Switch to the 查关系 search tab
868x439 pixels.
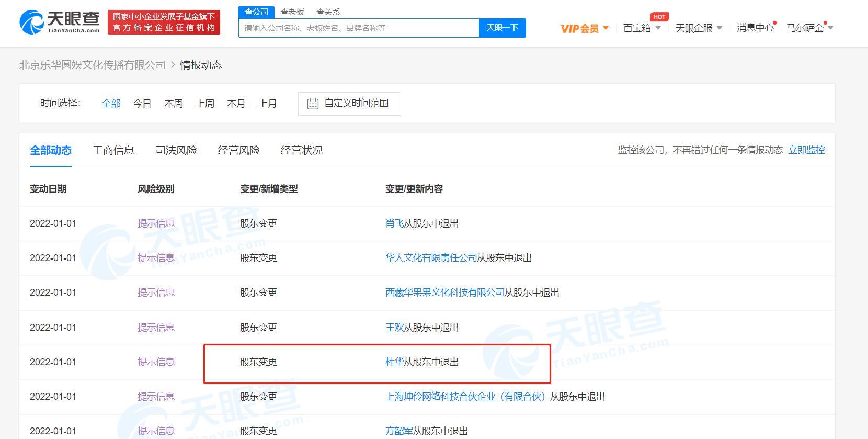[328, 12]
